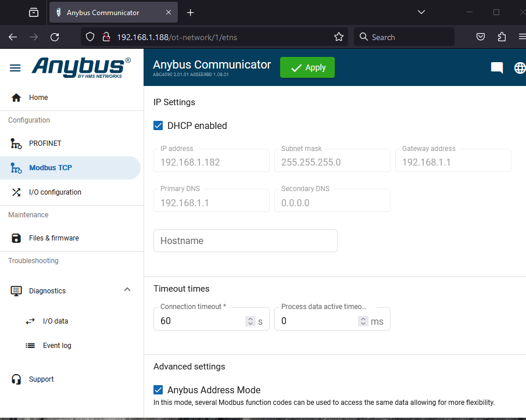Click the I/O configuration shuffle icon

click(16, 192)
